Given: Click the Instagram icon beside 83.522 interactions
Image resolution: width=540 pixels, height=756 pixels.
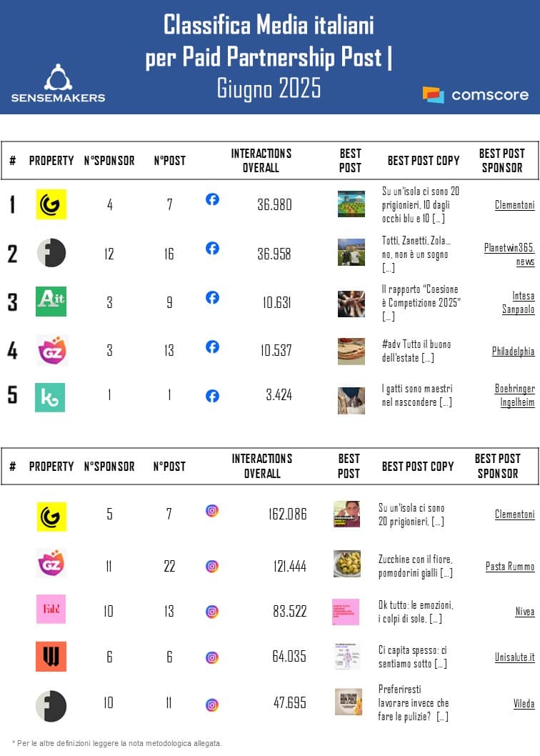Looking at the screenshot, I should tap(212, 612).
